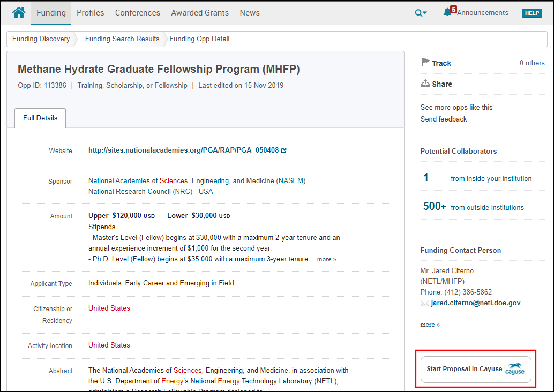Click Track this opportunity
554x392 pixels.
pyautogui.click(x=441, y=63)
